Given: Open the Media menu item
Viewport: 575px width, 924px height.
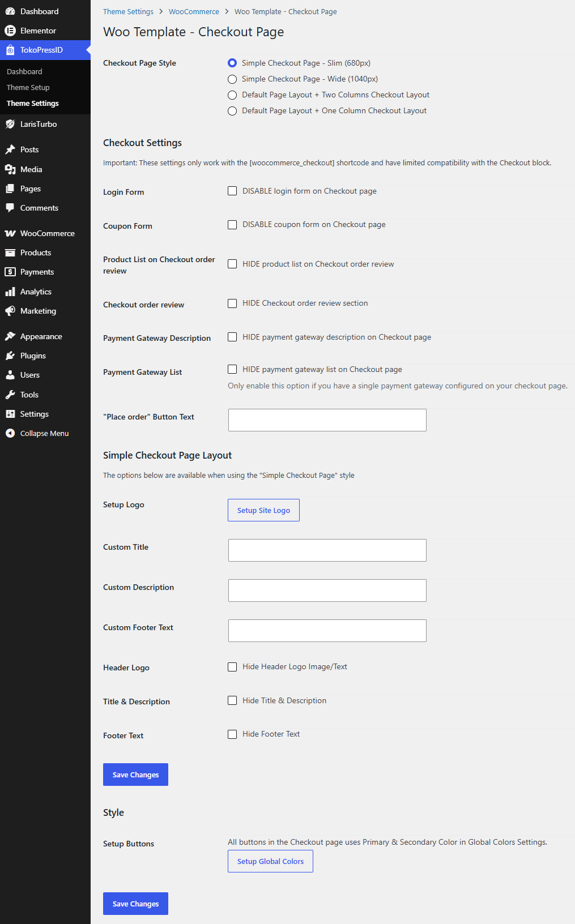Looking at the screenshot, I should click(x=45, y=169).
